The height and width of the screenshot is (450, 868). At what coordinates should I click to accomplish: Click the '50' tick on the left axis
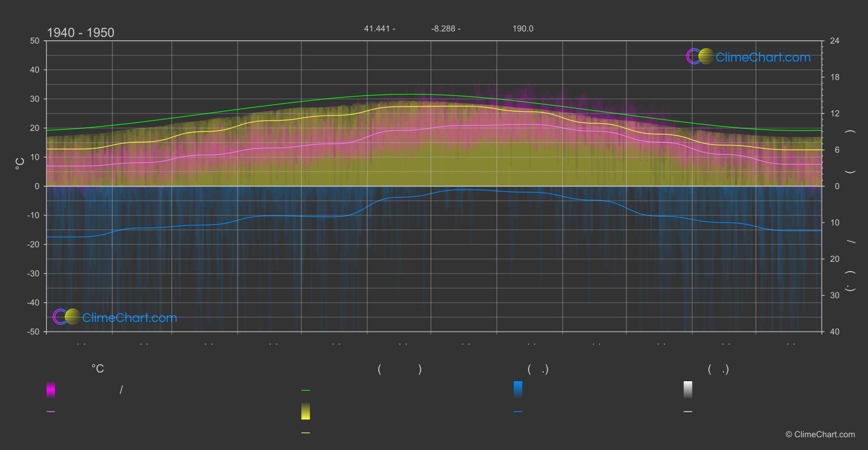[35, 41]
